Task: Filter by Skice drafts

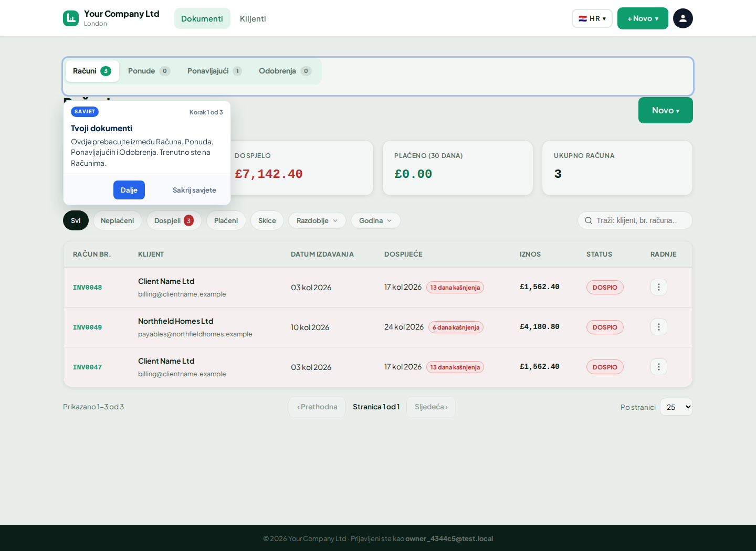Action: point(267,220)
